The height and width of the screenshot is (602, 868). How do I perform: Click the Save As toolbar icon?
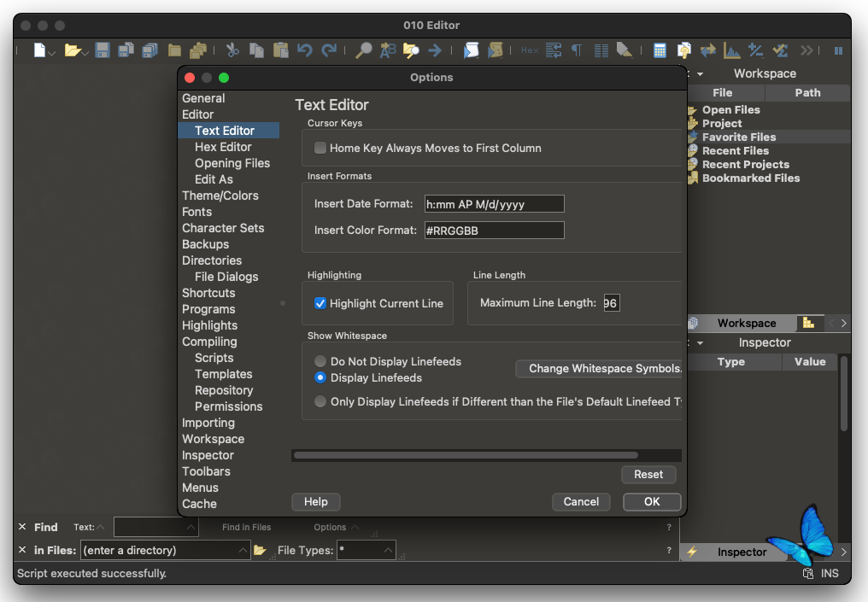pyautogui.click(x=126, y=50)
